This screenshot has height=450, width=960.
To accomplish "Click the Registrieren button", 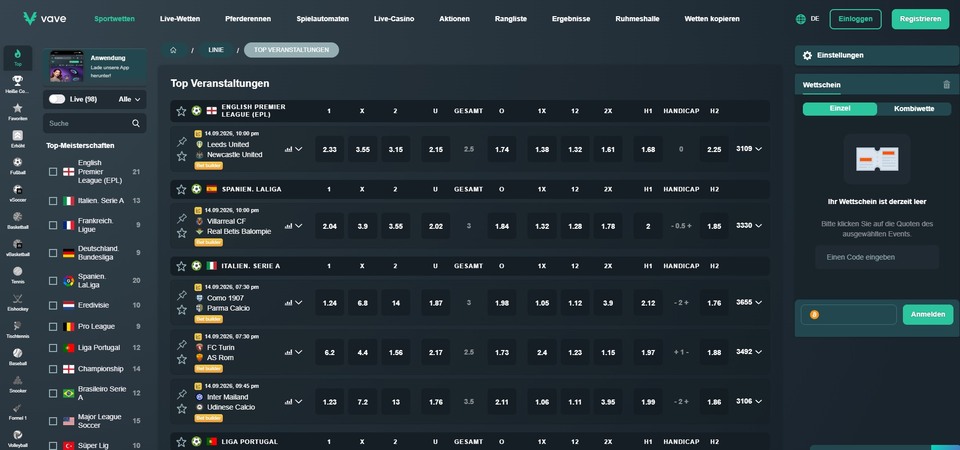I will 920,19.
